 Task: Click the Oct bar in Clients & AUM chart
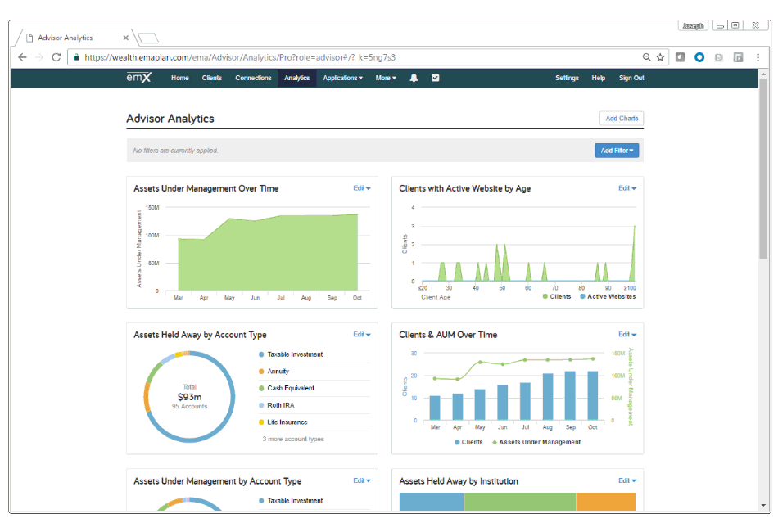[x=592, y=395]
